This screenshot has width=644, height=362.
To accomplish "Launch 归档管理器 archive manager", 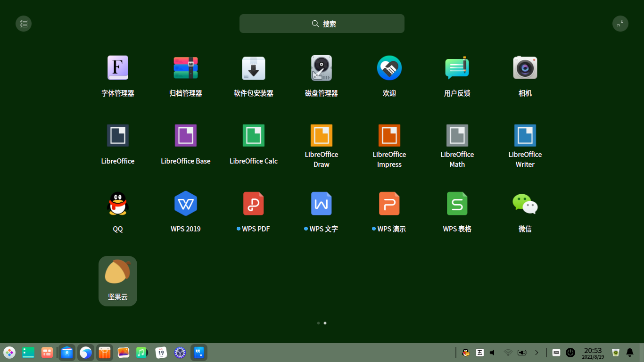I will click(x=186, y=68).
